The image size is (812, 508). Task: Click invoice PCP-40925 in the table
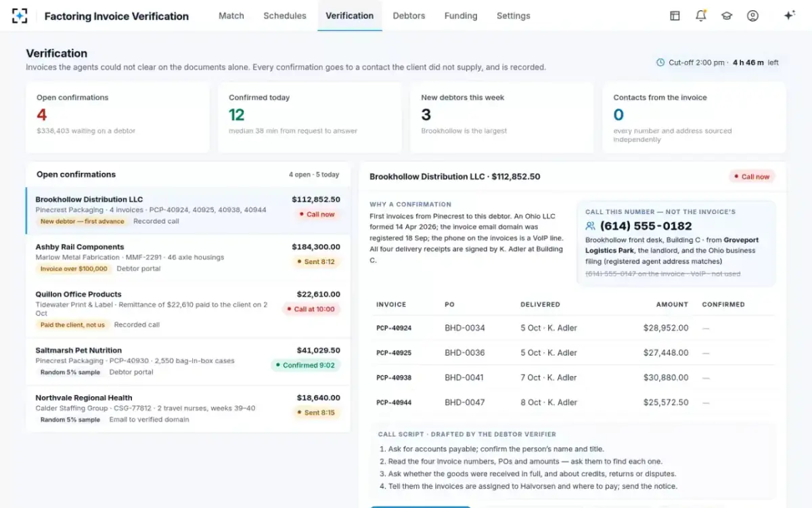point(394,353)
